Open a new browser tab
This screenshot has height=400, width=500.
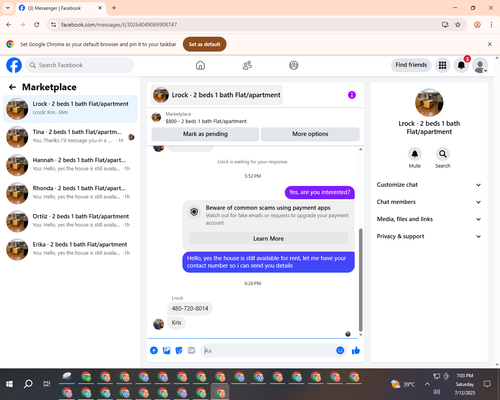[114, 8]
